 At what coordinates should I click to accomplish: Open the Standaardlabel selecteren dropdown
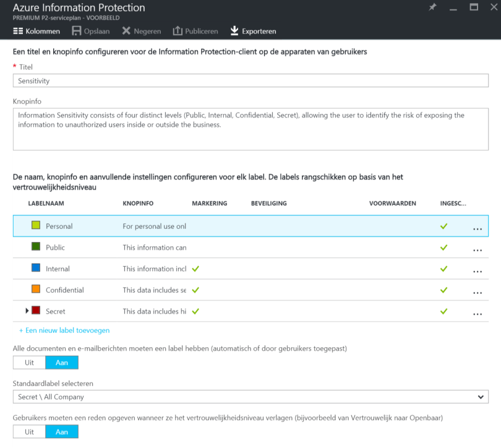250,397
